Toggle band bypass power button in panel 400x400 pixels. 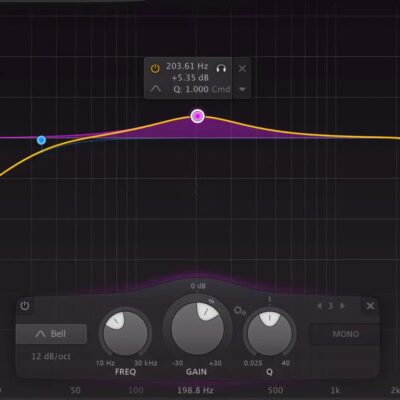[25, 306]
